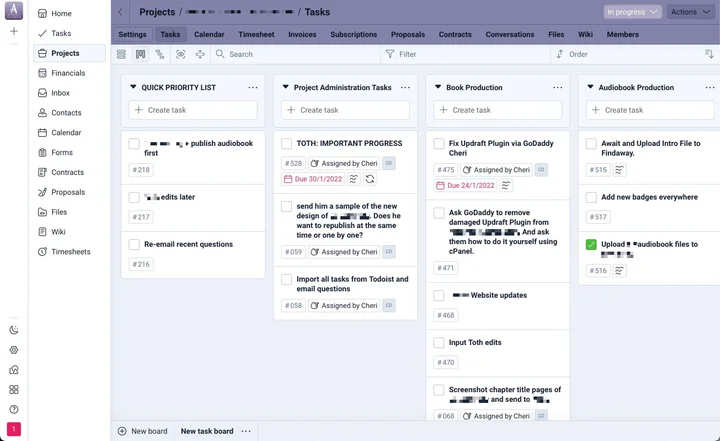Switch to the Timesheet tab
720x441 pixels.
tap(256, 34)
